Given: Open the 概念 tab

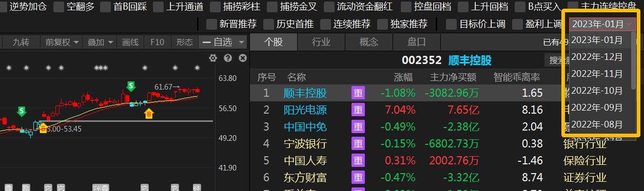Looking at the screenshot, I should [x=369, y=42].
